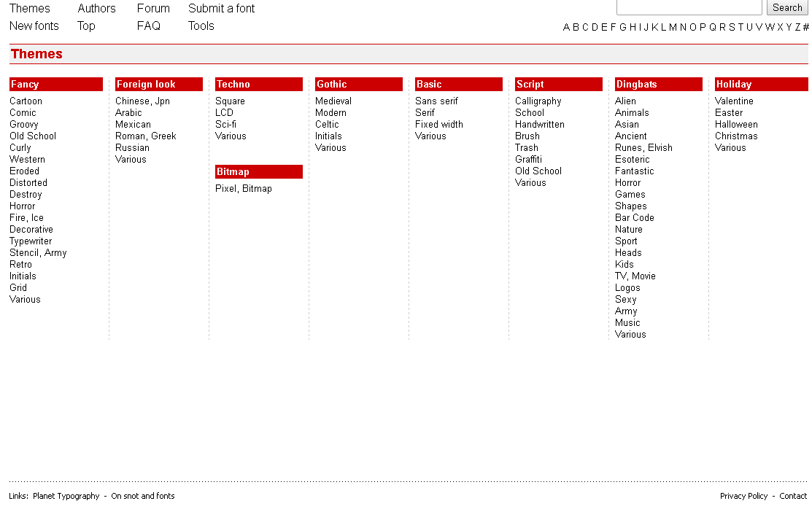The width and height of the screenshot is (812, 509).
Task: Browse fonts starting with letter M
Action: 673,28
